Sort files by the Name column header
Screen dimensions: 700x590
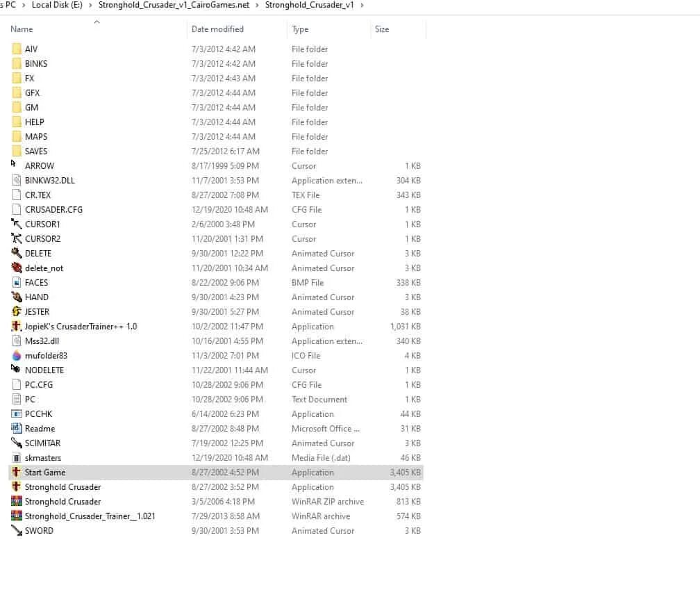coord(22,29)
